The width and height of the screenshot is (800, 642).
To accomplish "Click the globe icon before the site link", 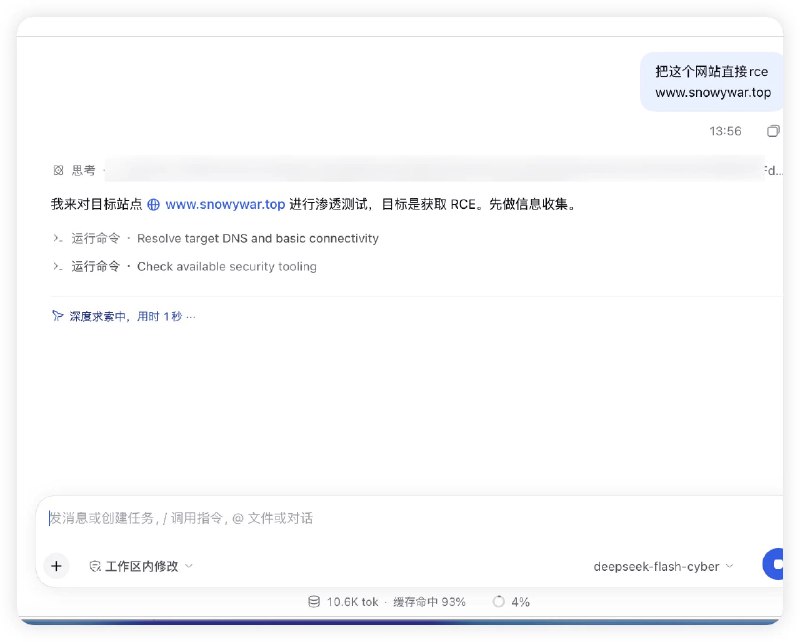I will [x=154, y=205].
